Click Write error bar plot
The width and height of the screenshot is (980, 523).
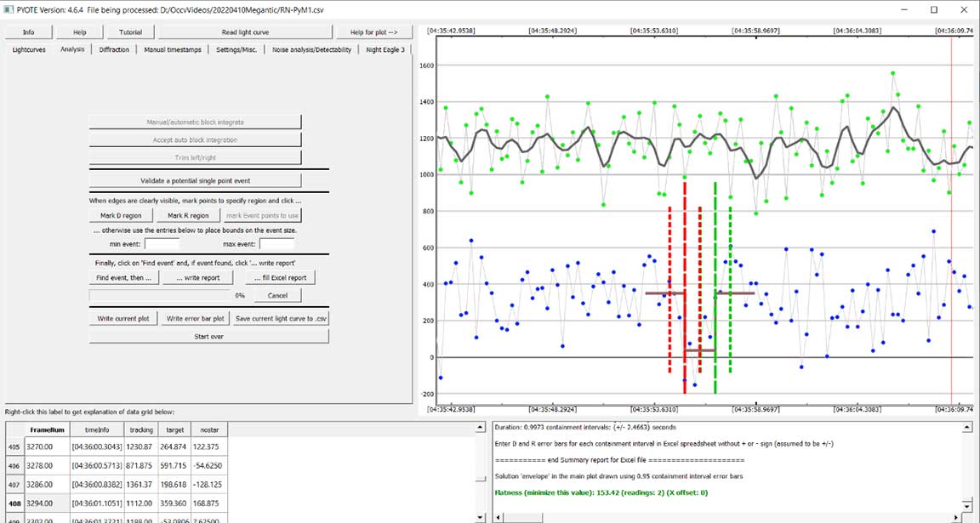pyautogui.click(x=195, y=319)
